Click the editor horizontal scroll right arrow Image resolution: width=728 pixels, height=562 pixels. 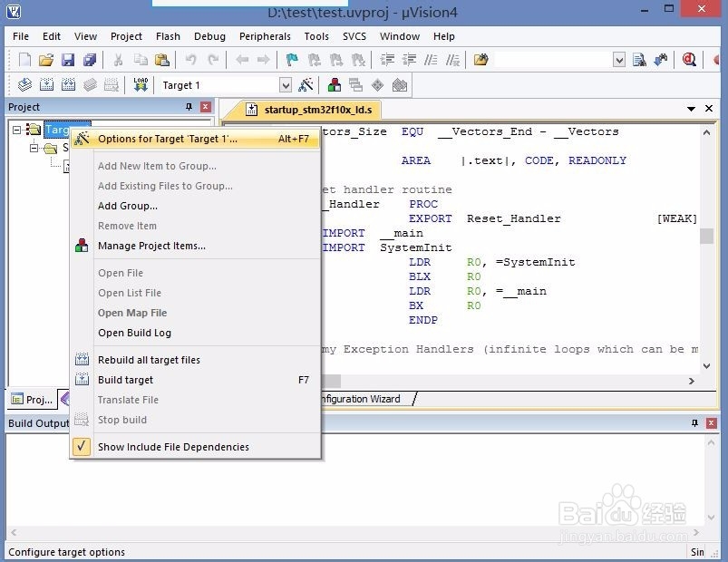click(x=692, y=381)
